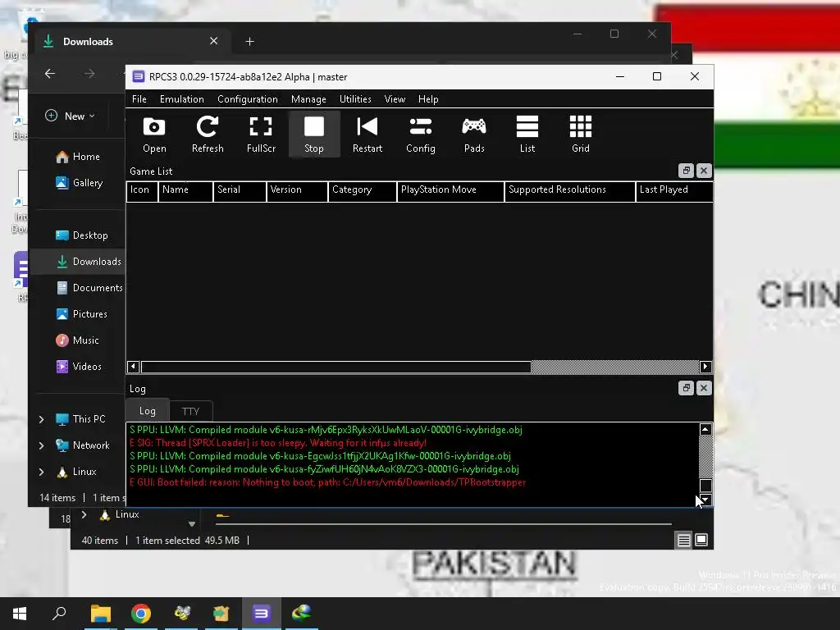Open Music in Explorer sidebar
Image resolution: width=840 pixels, height=630 pixels.
click(77, 340)
